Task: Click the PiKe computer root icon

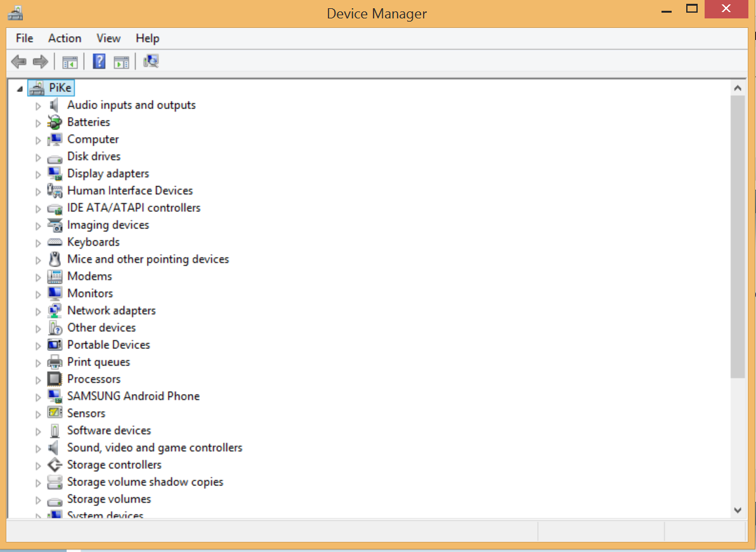Action: tap(37, 88)
